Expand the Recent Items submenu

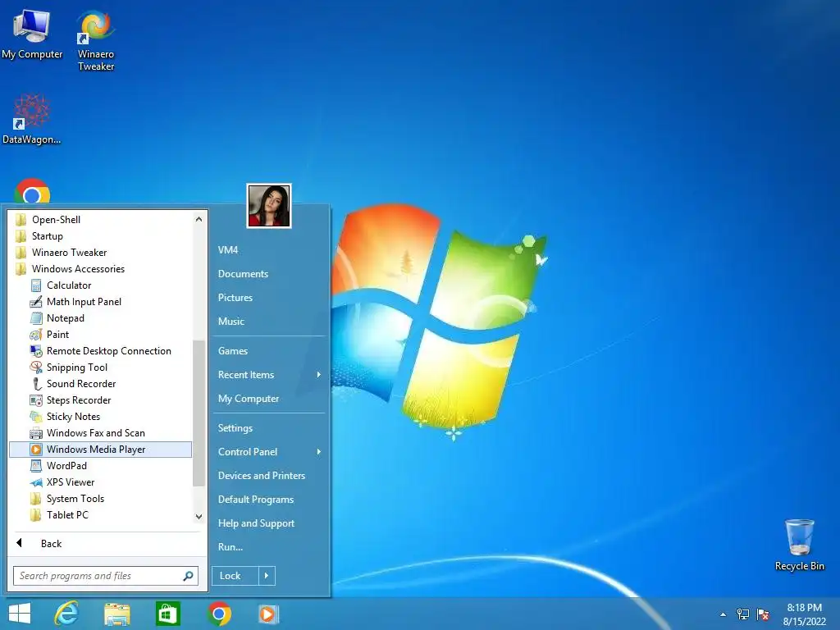(269, 375)
